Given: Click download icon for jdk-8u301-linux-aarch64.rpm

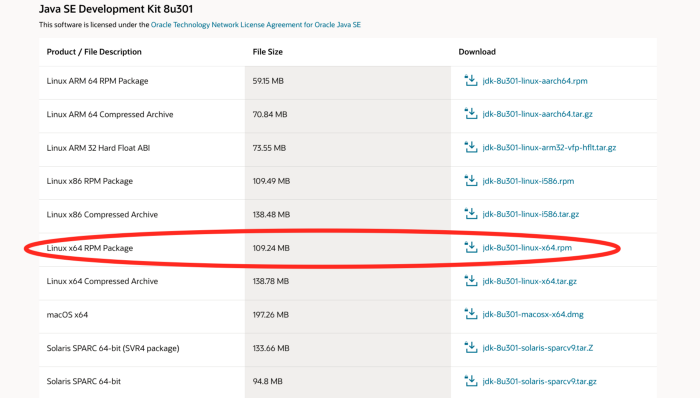Looking at the screenshot, I should (471, 80).
